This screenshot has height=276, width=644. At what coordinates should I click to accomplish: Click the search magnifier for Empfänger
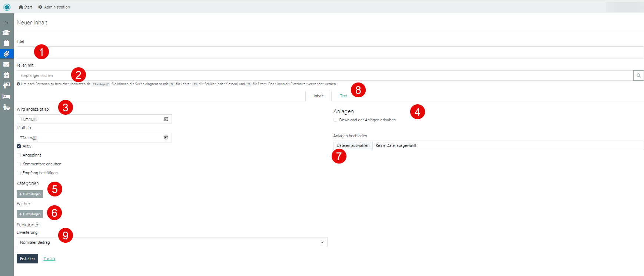tap(638, 75)
